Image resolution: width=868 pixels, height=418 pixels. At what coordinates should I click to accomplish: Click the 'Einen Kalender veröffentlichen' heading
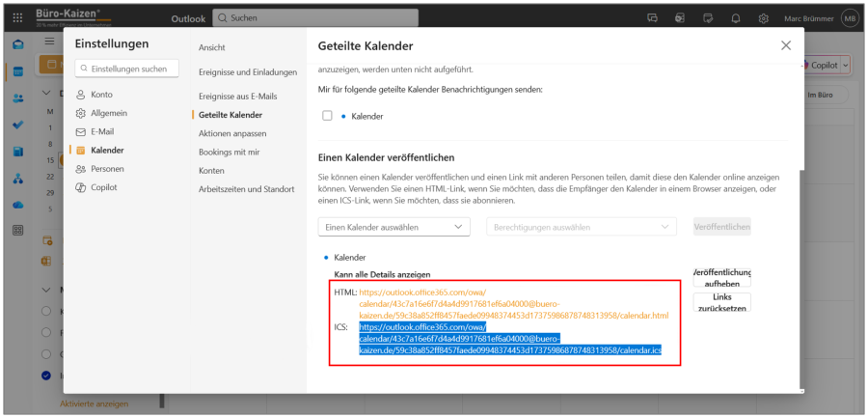[387, 158]
